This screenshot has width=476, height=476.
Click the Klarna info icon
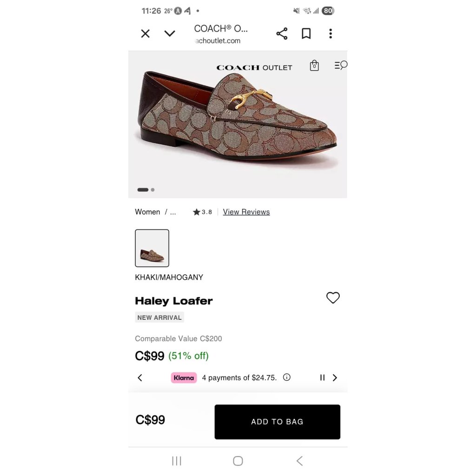(x=286, y=377)
